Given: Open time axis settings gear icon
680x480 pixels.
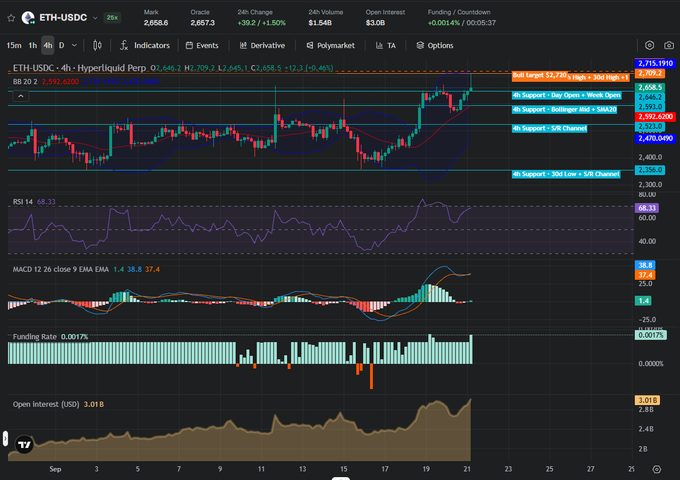Looking at the screenshot, I should (x=657, y=469).
